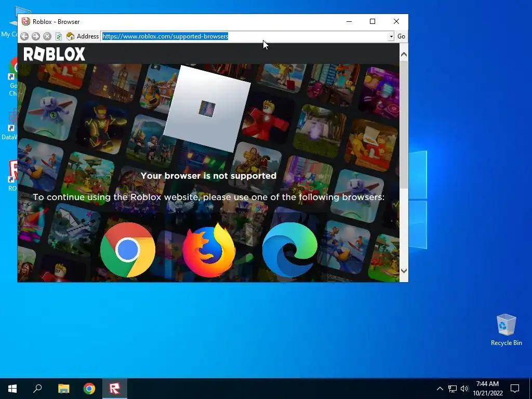532x399 pixels.
Task: Open the Windows Start menu
Action: click(12, 389)
